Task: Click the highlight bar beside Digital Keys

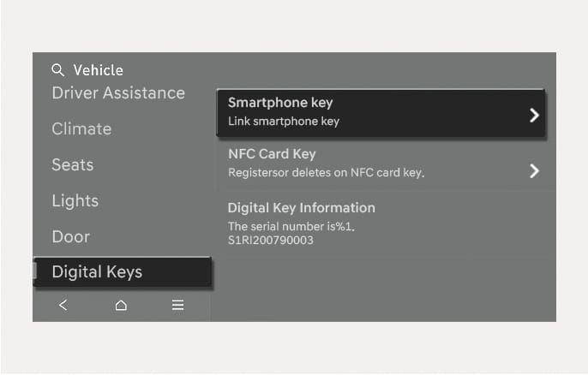Action: (x=35, y=272)
